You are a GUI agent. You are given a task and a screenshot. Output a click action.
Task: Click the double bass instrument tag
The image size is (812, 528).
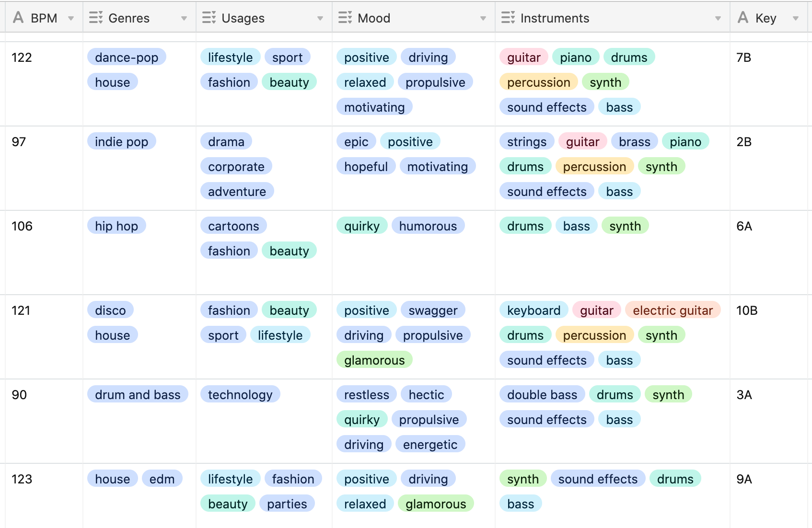click(x=542, y=395)
